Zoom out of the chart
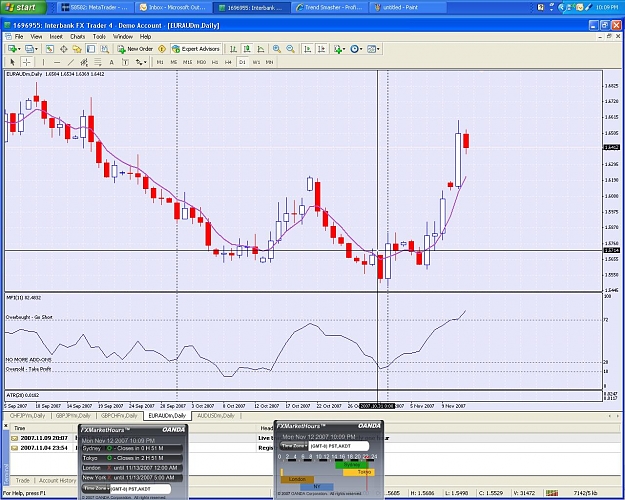Image resolution: width=625 pixels, height=500 pixels. click(x=290, y=49)
